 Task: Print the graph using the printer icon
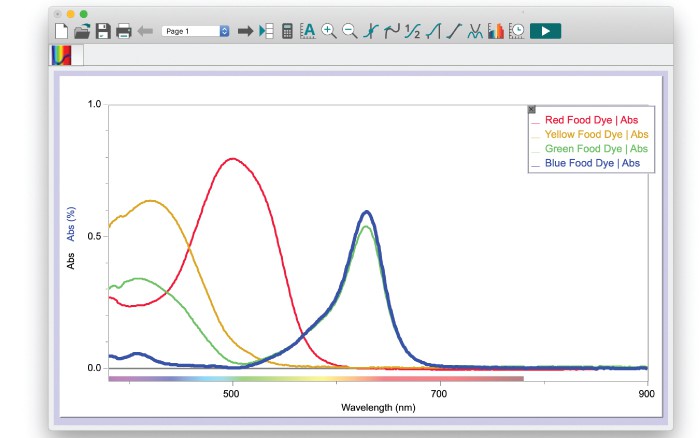tap(124, 31)
